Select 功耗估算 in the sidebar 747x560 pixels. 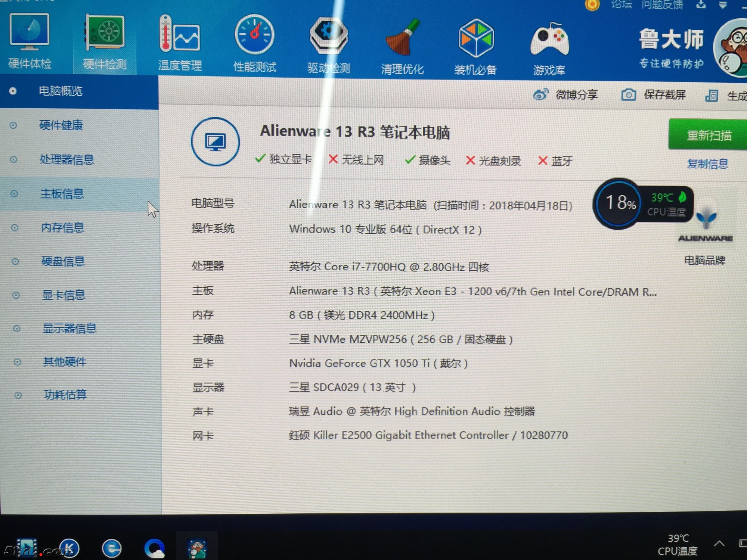(65, 395)
